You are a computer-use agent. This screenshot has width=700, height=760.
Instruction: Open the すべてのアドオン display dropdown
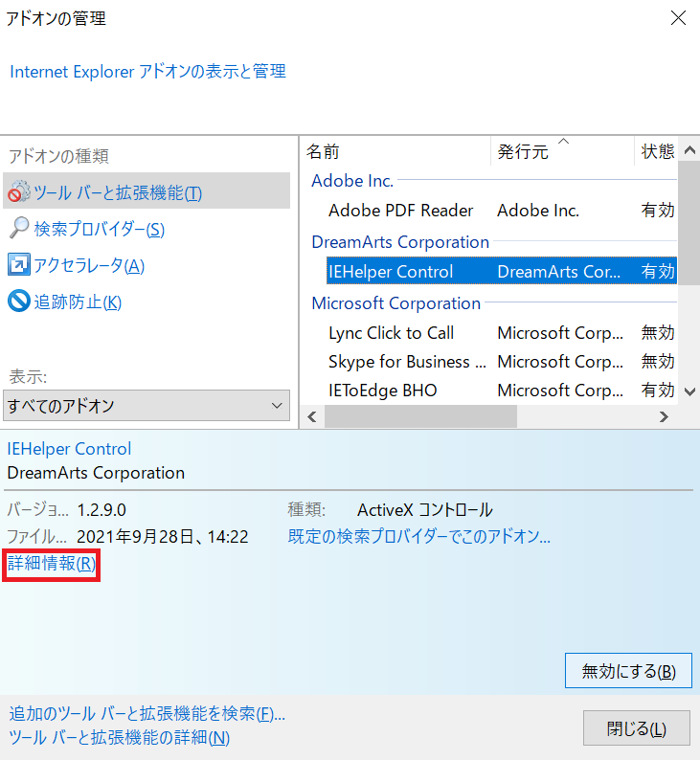(147, 405)
